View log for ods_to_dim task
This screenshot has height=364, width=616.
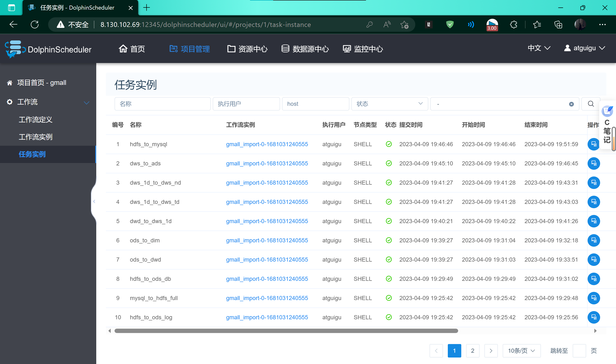click(593, 240)
